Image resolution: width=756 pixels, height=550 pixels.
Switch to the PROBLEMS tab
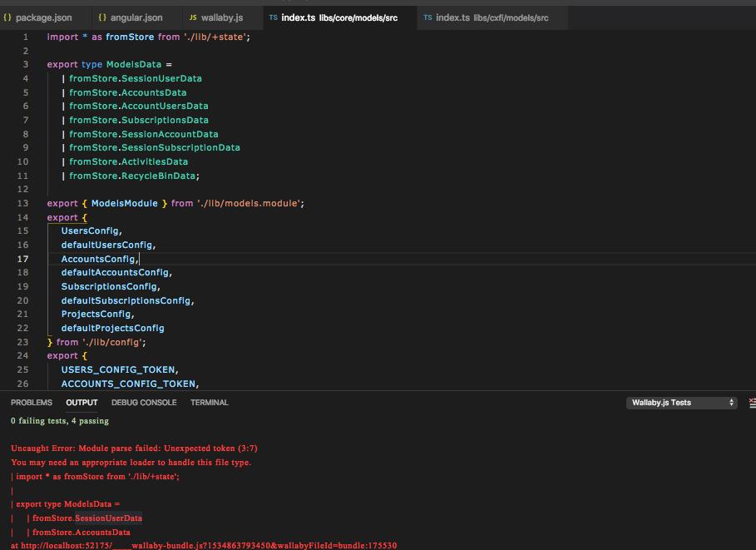coord(32,402)
